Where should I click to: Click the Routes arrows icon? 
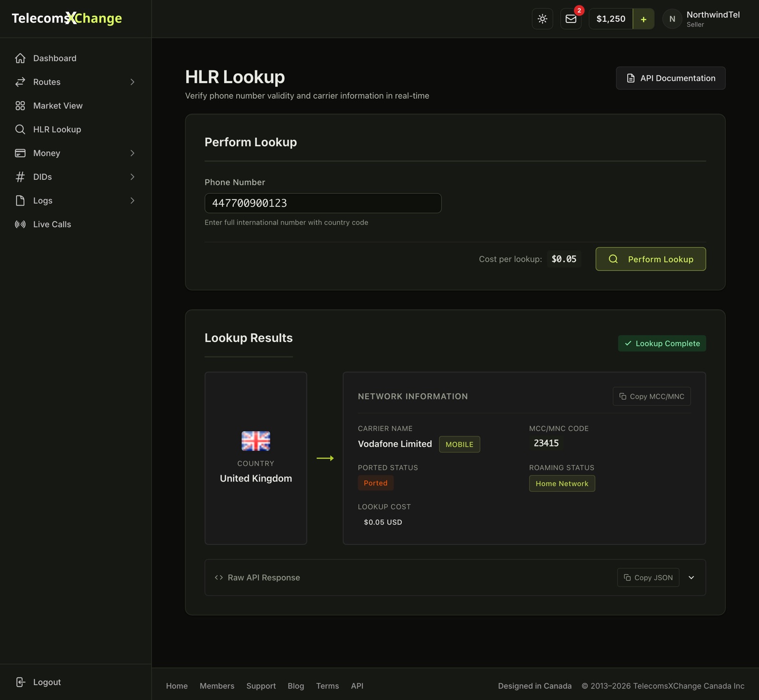(x=20, y=82)
